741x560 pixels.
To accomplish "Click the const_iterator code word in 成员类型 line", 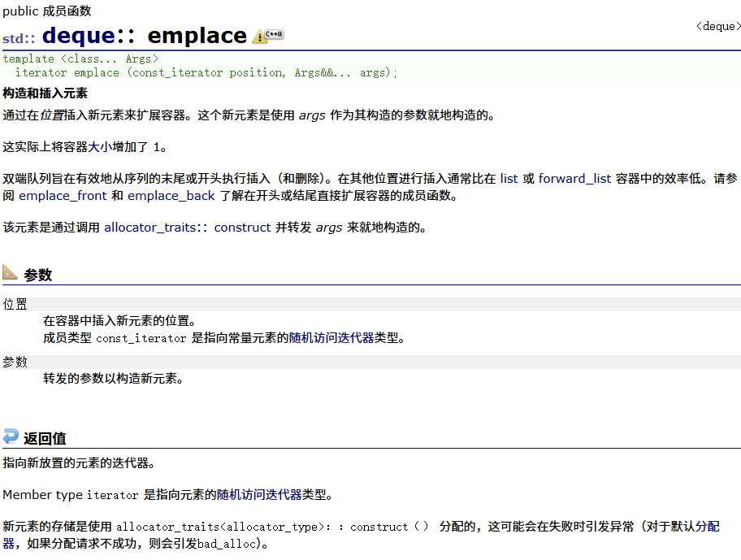I will pyautogui.click(x=141, y=338).
